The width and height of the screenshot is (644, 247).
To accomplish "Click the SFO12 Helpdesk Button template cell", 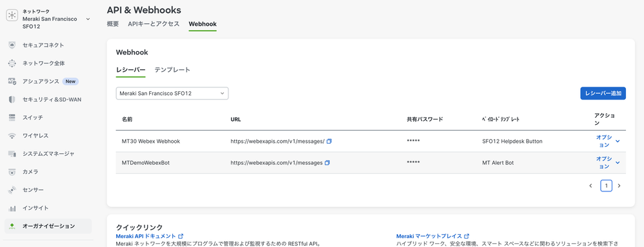I will (x=512, y=141).
